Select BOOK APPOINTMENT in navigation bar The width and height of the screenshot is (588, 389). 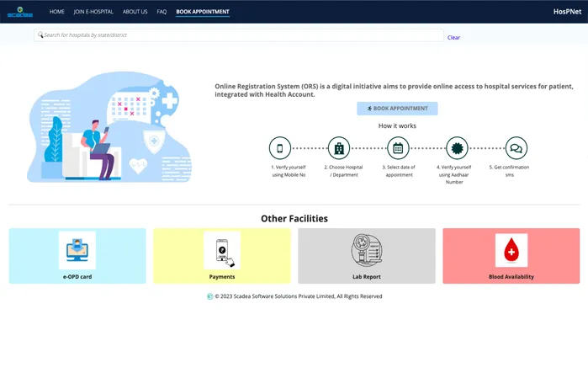click(x=202, y=12)
